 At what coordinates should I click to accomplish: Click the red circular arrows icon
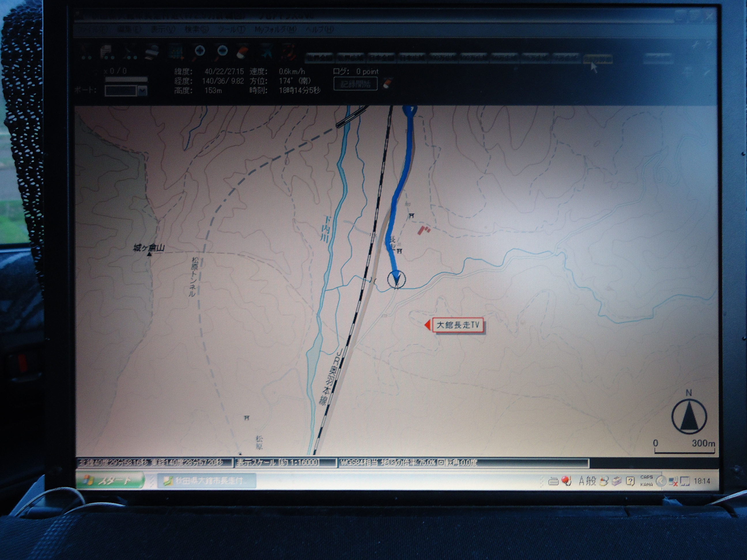[289, 53]
